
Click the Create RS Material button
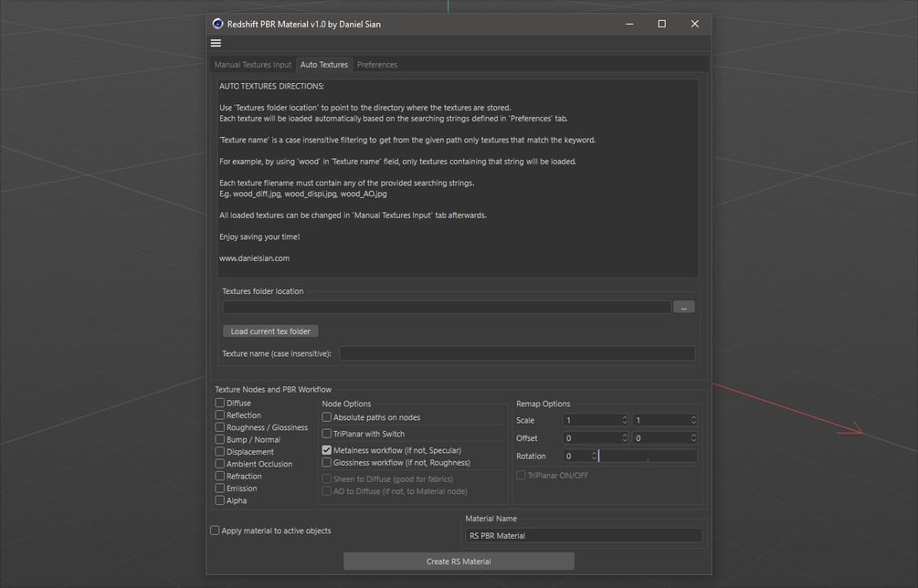[459, 562]
